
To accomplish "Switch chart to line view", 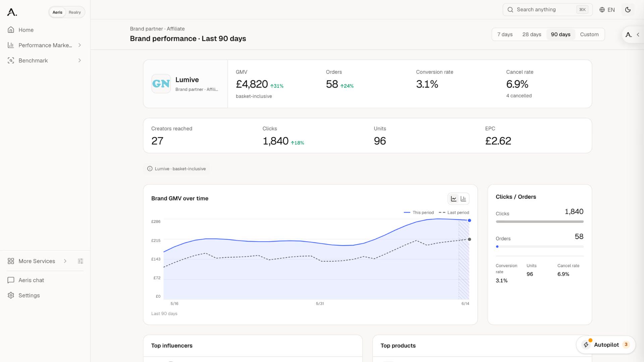I will pyautogui.click(x=454, y=199).
